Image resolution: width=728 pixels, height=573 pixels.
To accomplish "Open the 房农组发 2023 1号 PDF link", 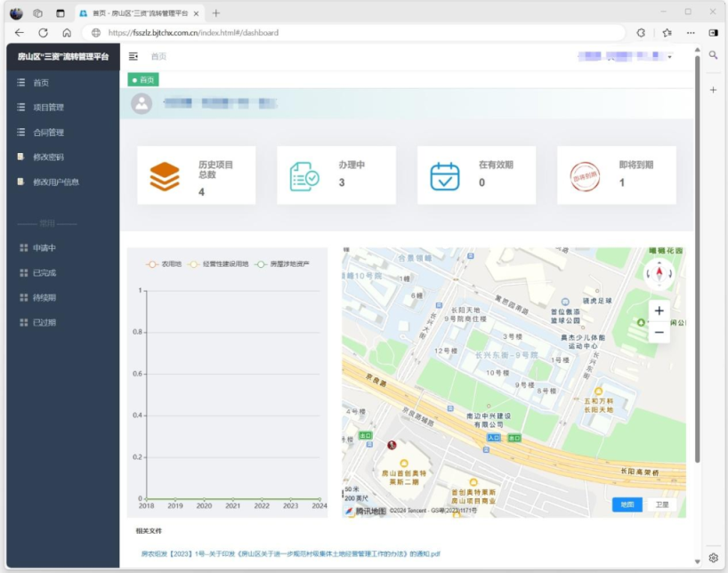I will point(290,553).
